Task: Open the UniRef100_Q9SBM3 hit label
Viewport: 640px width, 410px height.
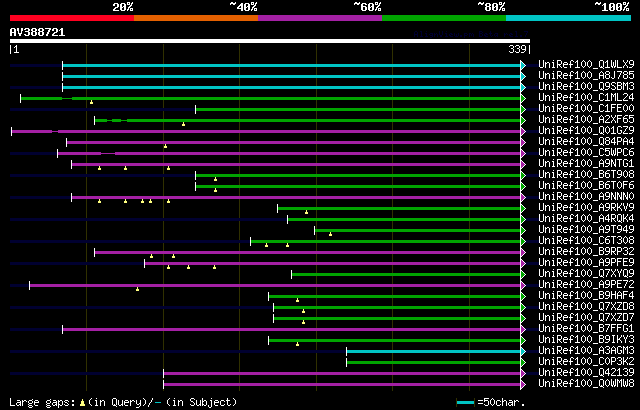Action: pos(586,86)
